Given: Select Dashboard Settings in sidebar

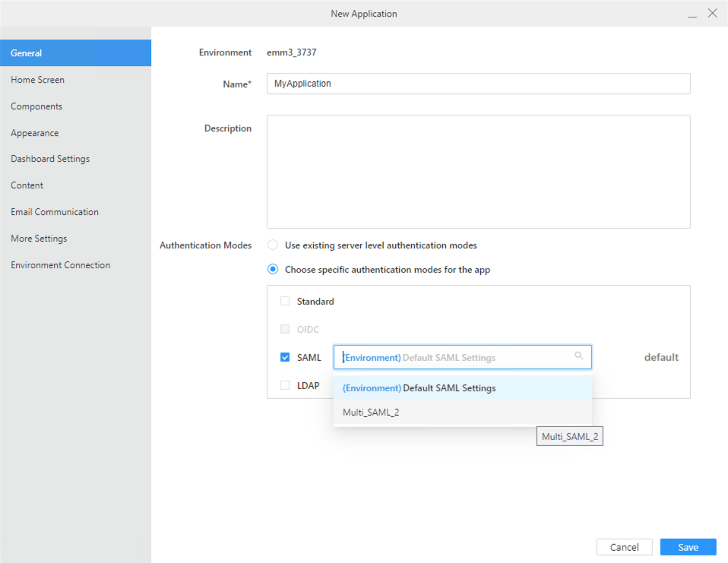Looking at the screenshot, I should [x=75, y=159].
